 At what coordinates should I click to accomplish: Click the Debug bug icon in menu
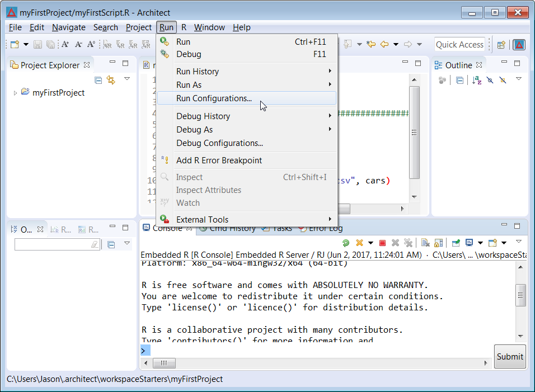click(165, 54)
